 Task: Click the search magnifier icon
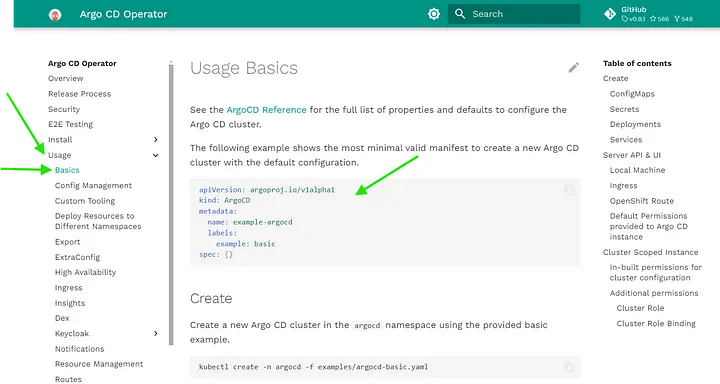click(460, 14)
